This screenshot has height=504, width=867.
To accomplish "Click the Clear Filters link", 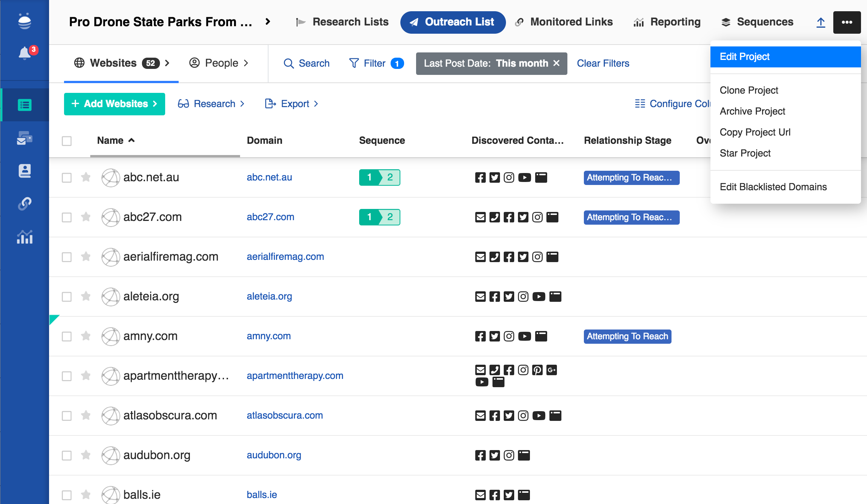I will (603, 63).
